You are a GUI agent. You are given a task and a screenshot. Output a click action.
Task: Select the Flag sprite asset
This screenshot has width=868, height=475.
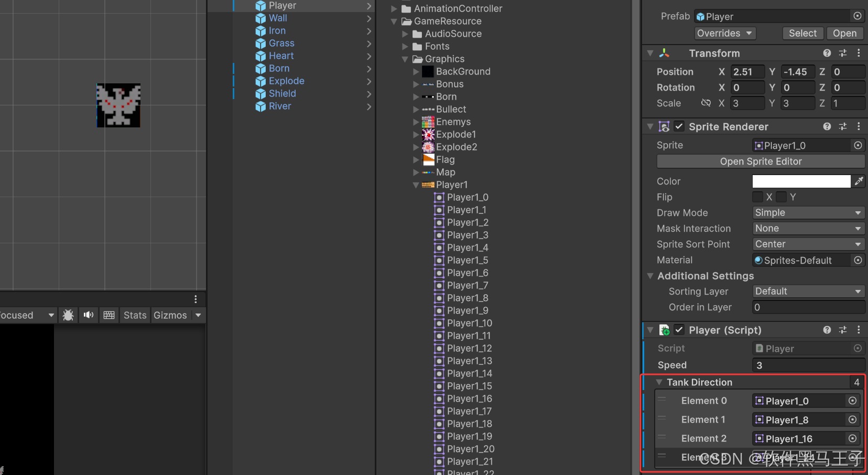tap(445, 159)
